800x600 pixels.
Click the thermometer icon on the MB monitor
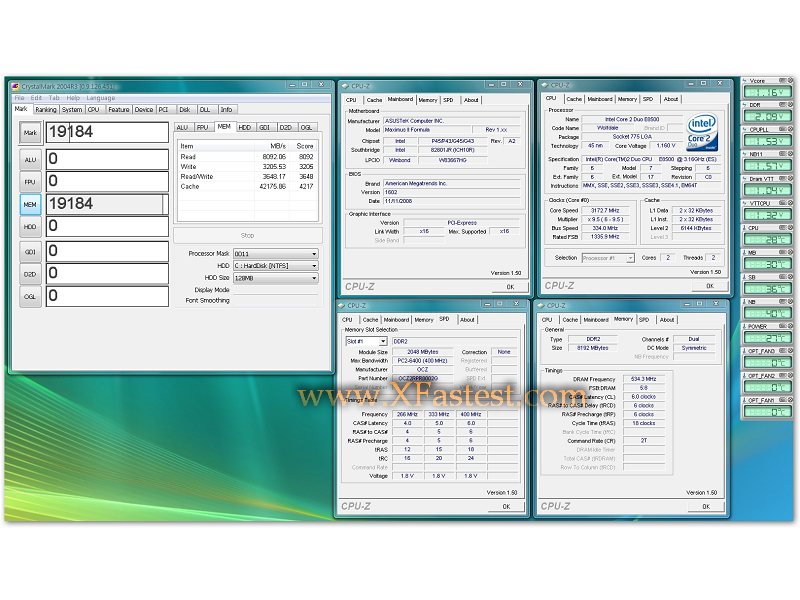tap(745, 253)
